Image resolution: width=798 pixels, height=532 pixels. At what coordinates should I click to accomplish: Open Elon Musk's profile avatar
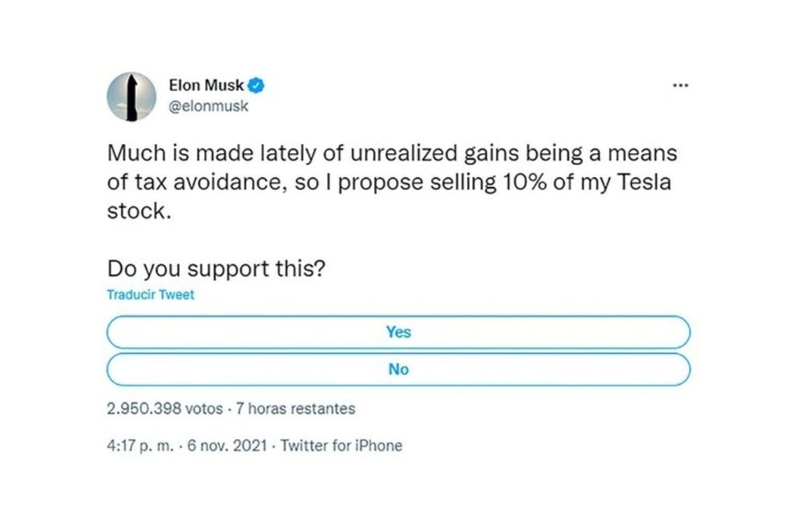click(x=131, y=96)
